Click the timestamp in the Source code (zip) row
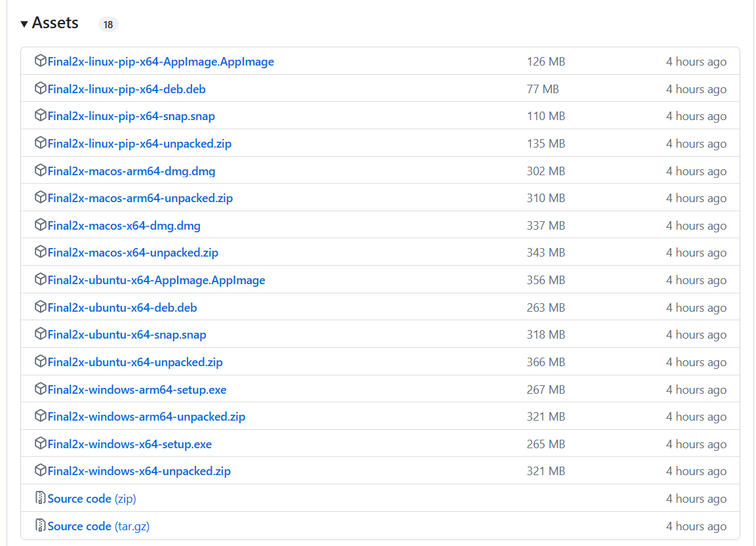Viewport: 756px width, 546px height. pos(696,499)
